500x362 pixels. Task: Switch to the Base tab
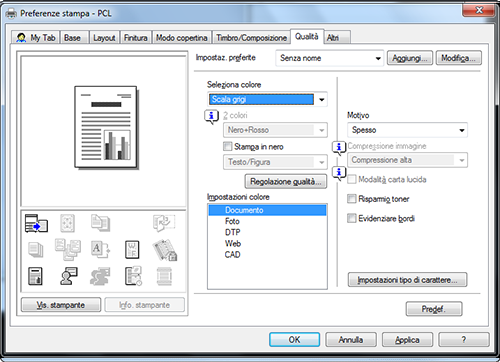coord(74,38)
